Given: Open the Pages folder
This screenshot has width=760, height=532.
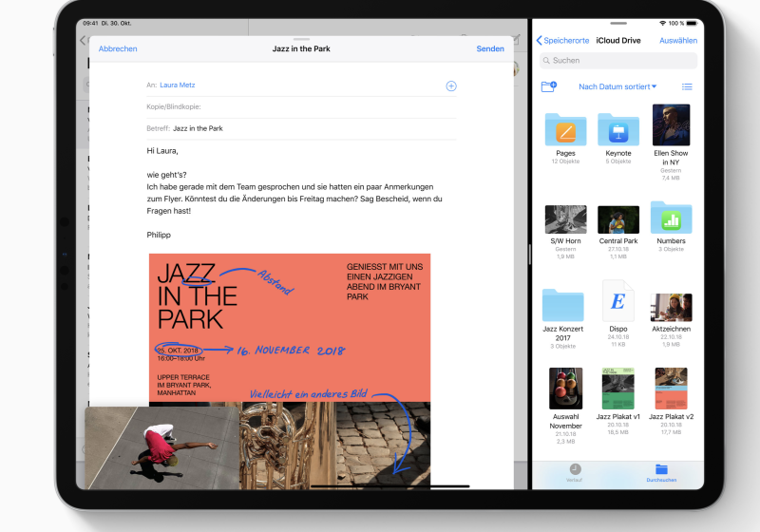Looking at the screenshot, I should 565,128.
